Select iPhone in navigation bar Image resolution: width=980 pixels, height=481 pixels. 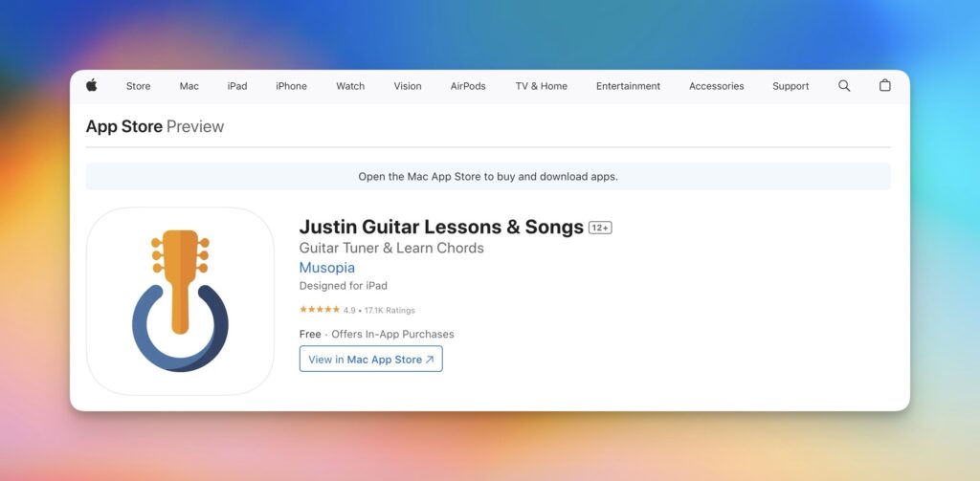point(291,86)
